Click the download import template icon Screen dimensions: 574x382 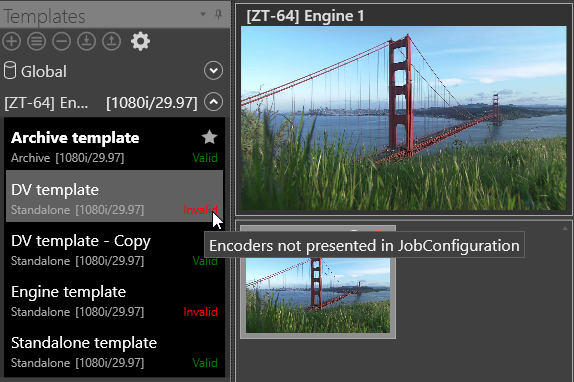[x=86, y=41]
